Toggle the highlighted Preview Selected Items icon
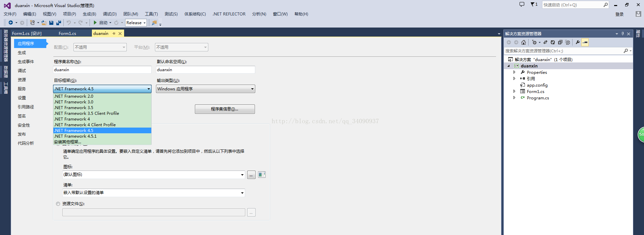Viewport: 644px width, 235px height. (585, 42)
